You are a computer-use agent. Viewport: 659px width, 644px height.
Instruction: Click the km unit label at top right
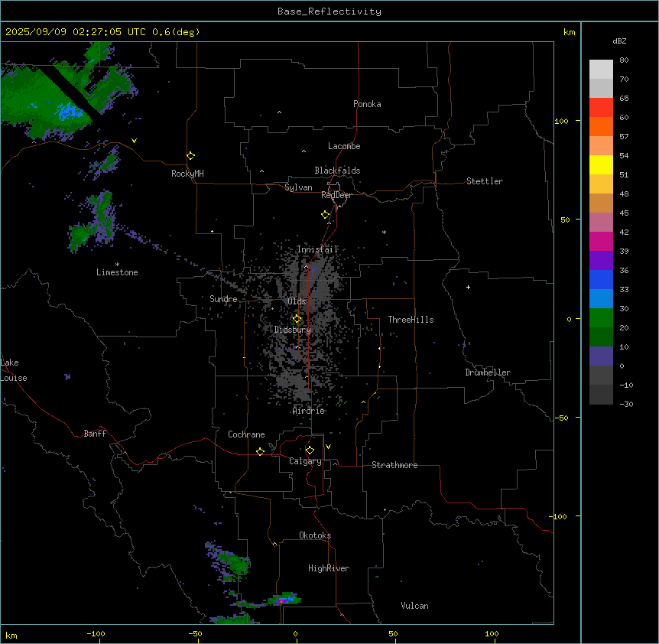click(569, 32)
